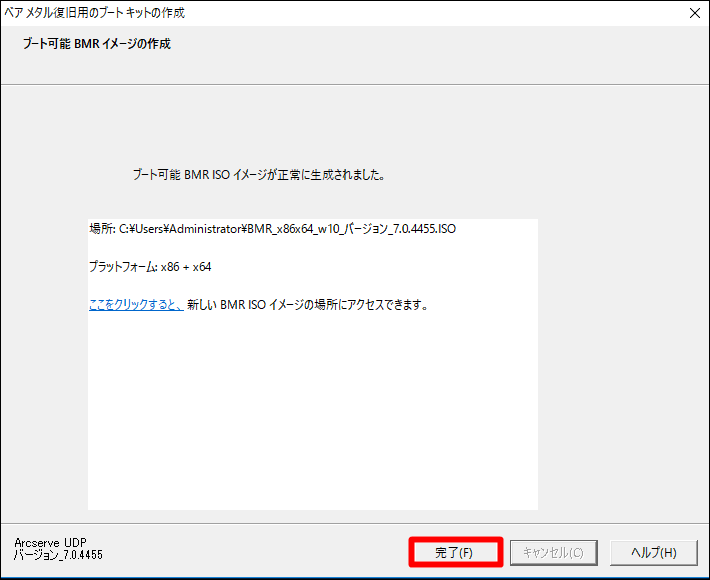Viewport: 710px width, 580px height.
Task: Click the 完了(F) finish button
Action: click(456, 552)
